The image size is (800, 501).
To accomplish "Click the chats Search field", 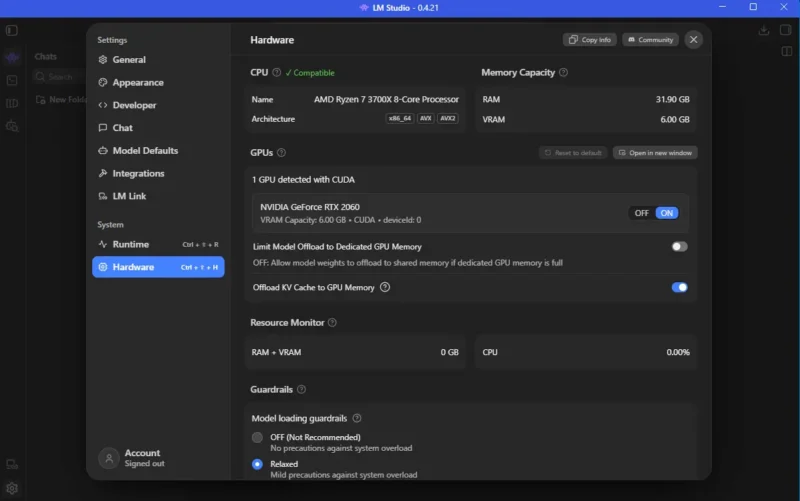I will coord(60,77).
